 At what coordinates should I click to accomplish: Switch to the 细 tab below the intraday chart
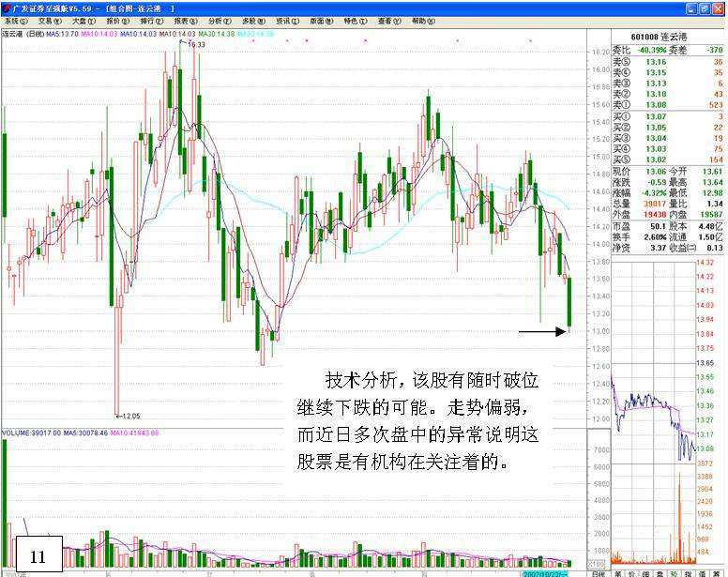tap(645, 574)
